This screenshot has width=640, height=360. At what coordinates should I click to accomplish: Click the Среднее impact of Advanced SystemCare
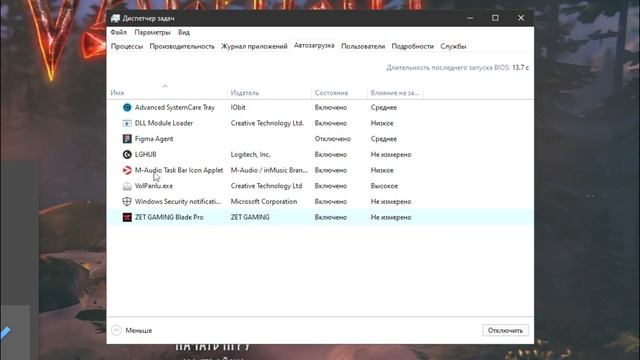[384, 107]
